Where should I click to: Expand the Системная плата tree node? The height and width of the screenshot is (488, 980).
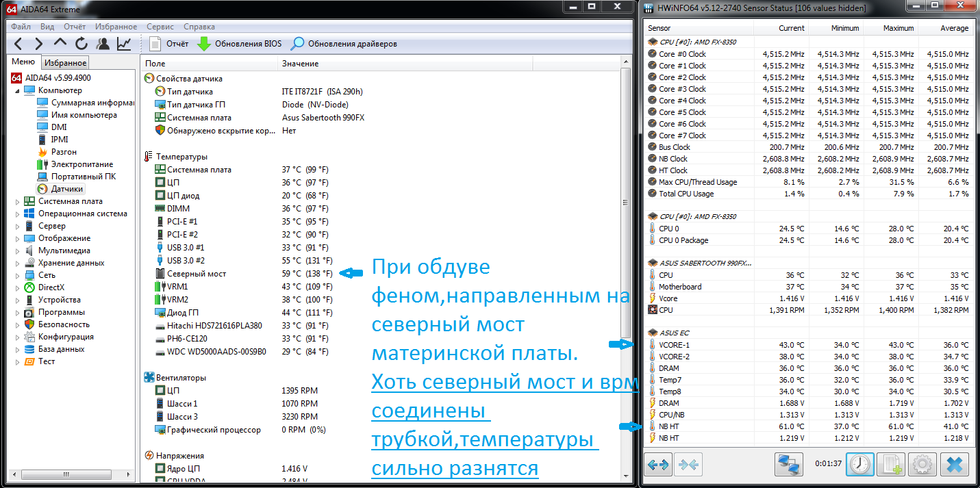tap(18, 201)
